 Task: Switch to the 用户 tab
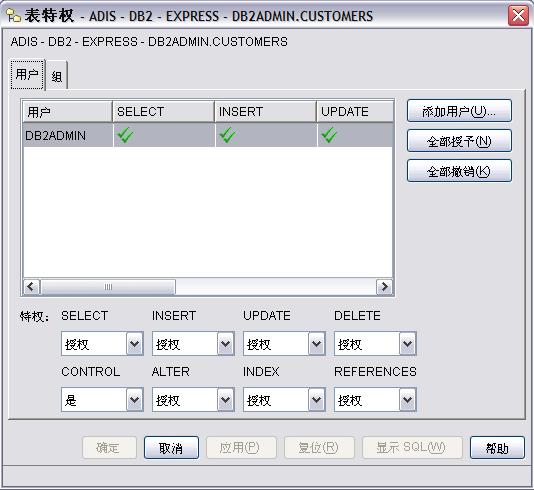click(x=27, y=75)
